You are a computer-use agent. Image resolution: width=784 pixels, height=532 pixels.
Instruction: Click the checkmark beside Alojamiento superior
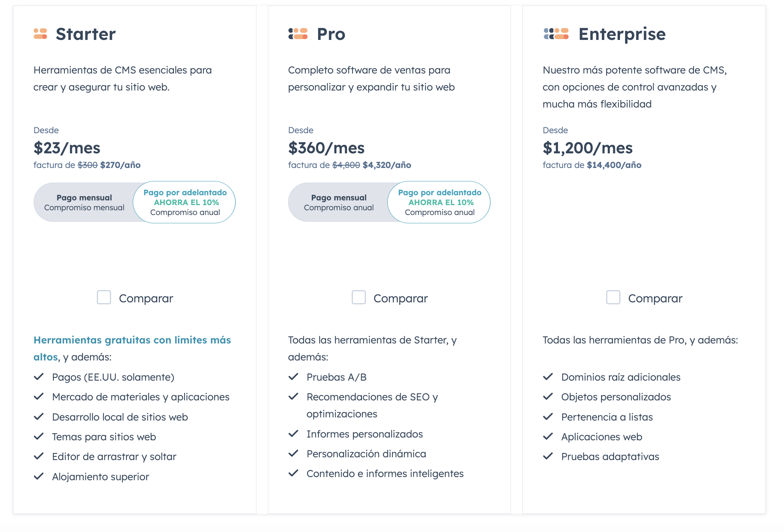39,476
